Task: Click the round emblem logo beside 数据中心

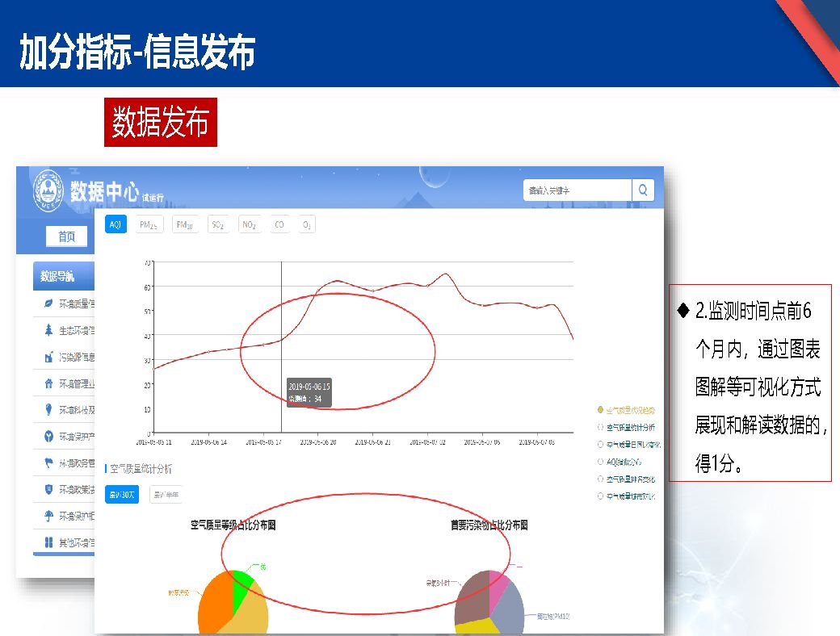Action: pyautogui.click(x=48, y=190)
